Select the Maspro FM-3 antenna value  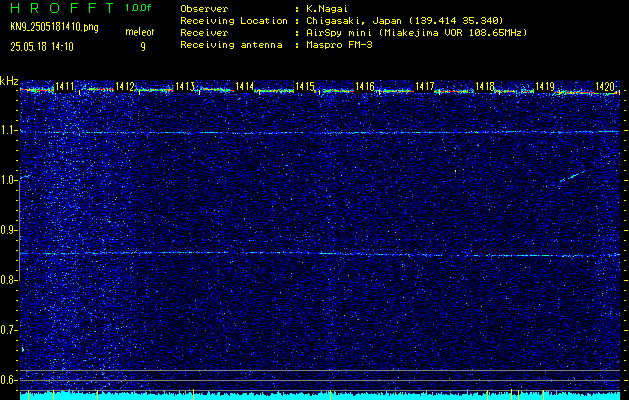click(x=339, y=45)
